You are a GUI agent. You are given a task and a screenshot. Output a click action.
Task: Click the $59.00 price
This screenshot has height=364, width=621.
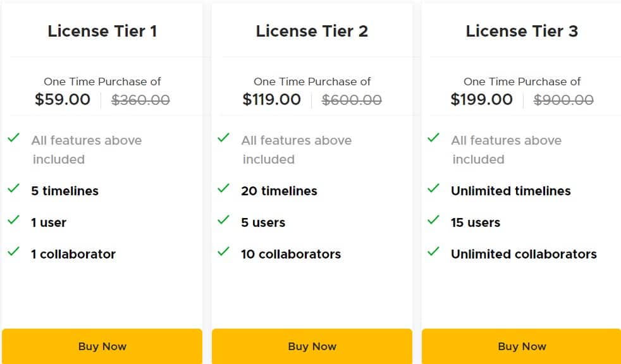tap(63, 100)
